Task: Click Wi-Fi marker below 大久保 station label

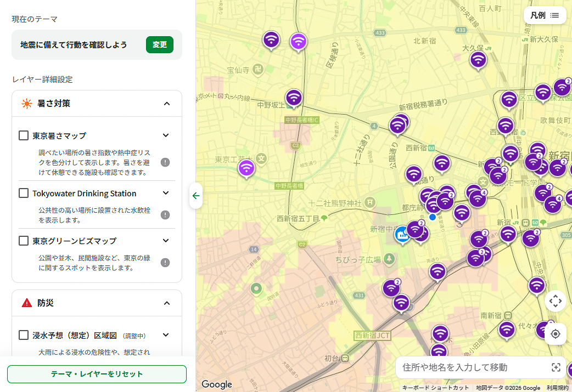Action: point(478,60)
